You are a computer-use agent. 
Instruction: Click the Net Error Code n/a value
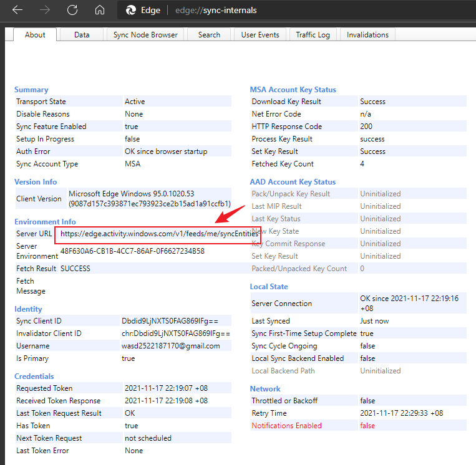click(x=366, y=114)
